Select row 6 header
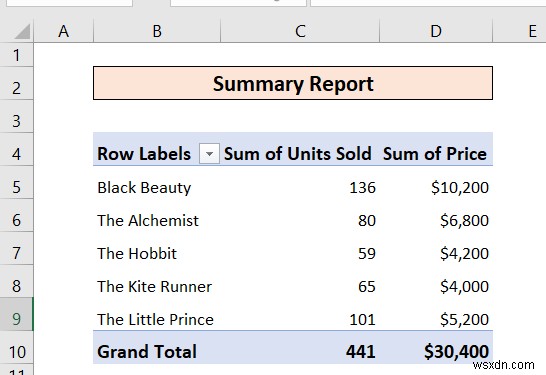 (16, 216)
